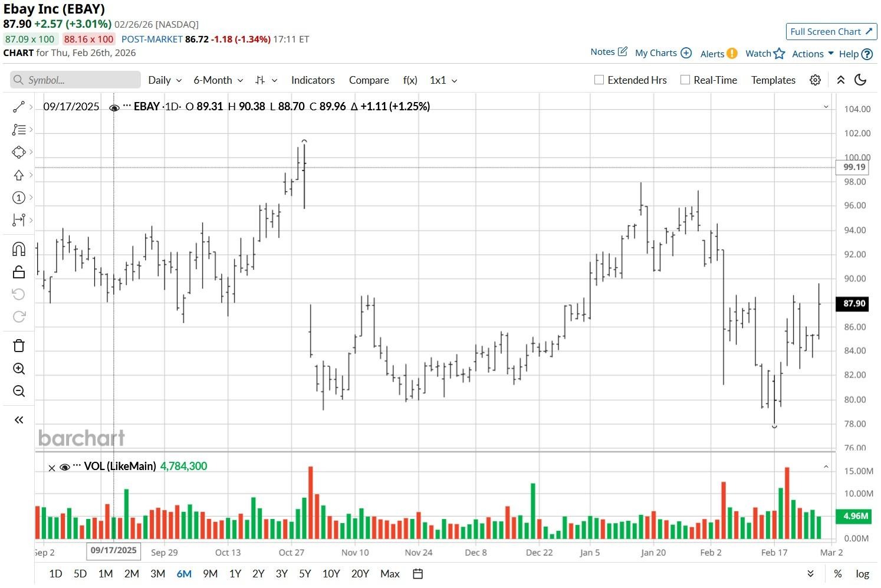The width and height of the screenshot is (881, 588).
Task: Select the Fibonacci/text list drawing tool
Action: pos(18,129)
